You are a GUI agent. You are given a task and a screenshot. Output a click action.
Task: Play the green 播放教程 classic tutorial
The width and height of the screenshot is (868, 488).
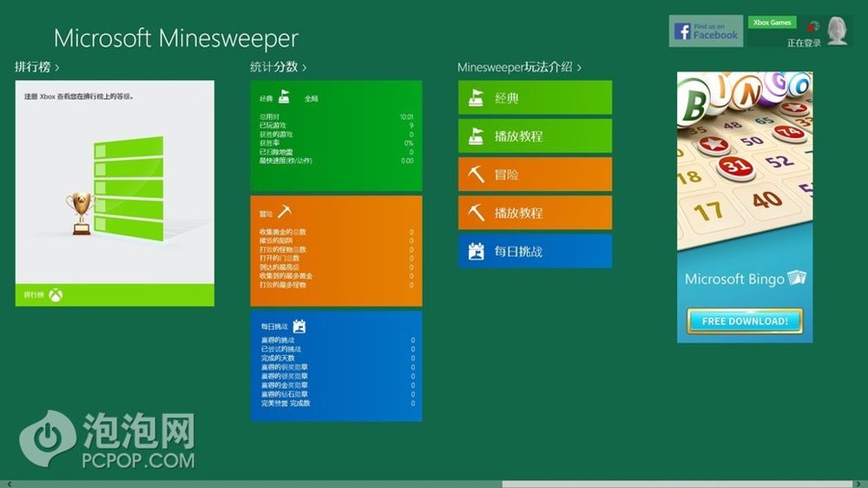pyautogui.click(x=535, y=135)
